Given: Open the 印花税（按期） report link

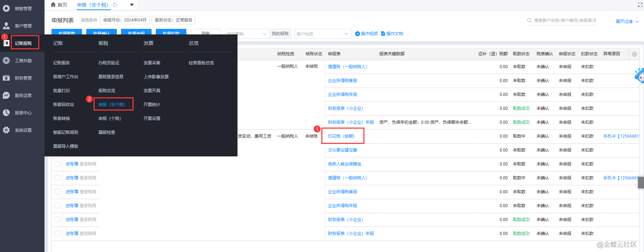Looking at the screenshot, I should 341,136.
